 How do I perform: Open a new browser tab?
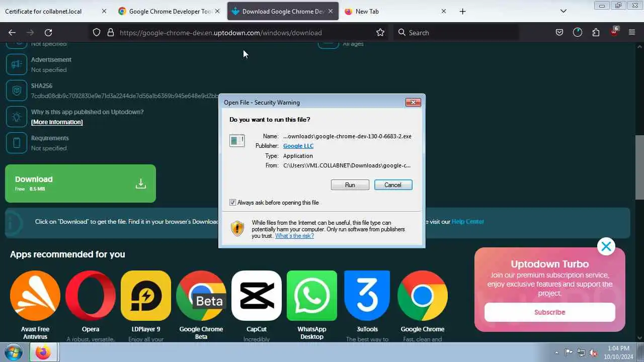(462, 11)
